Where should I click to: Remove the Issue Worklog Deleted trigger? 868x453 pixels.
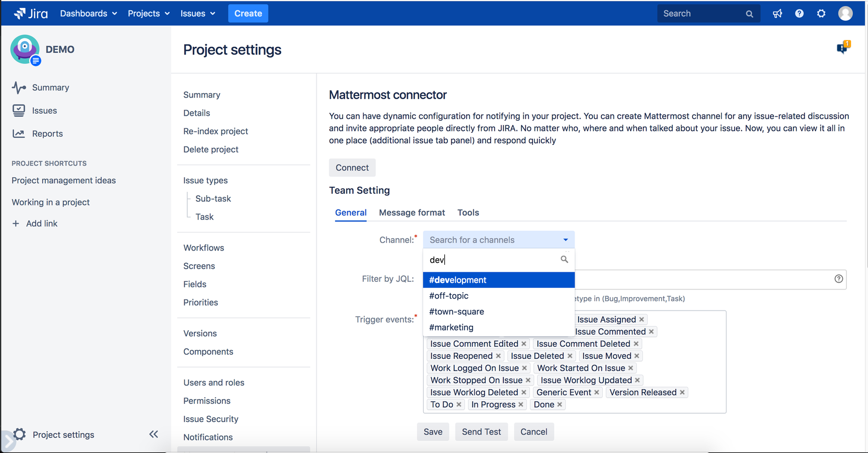pyautogui.click(x=524, y=392)
